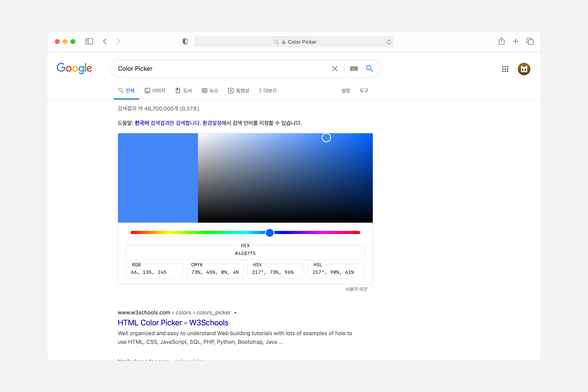Open the on-screen keyboard input icon

[354, 68]
